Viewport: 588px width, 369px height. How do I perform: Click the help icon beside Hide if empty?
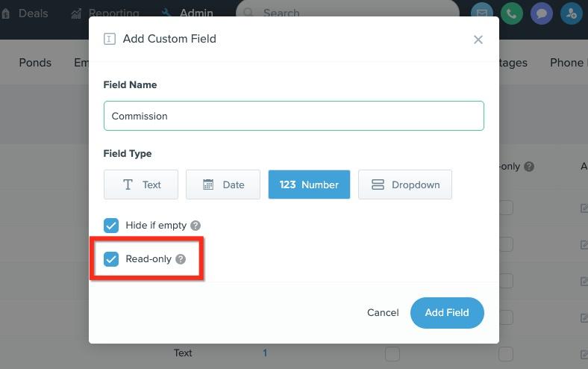196,226
